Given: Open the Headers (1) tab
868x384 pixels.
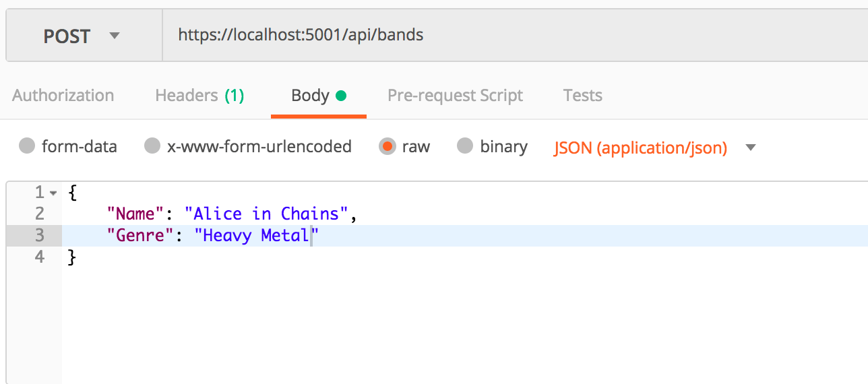Looking at the screenshot, I should coord(199,96).
